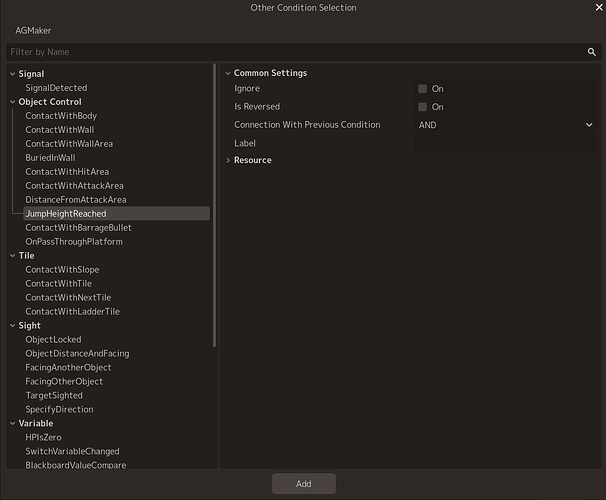Enable the Is Reversed checkbox
Screen dimensions: 606x500
[422, 107]
